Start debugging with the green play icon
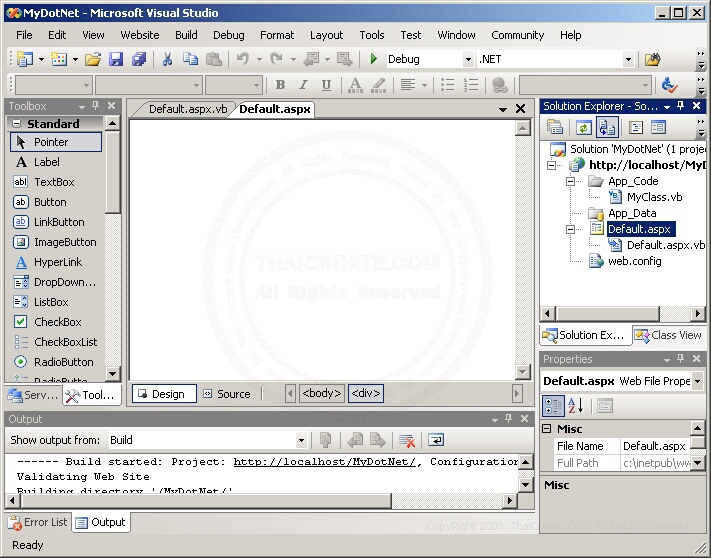 click(x=374, y=59)
